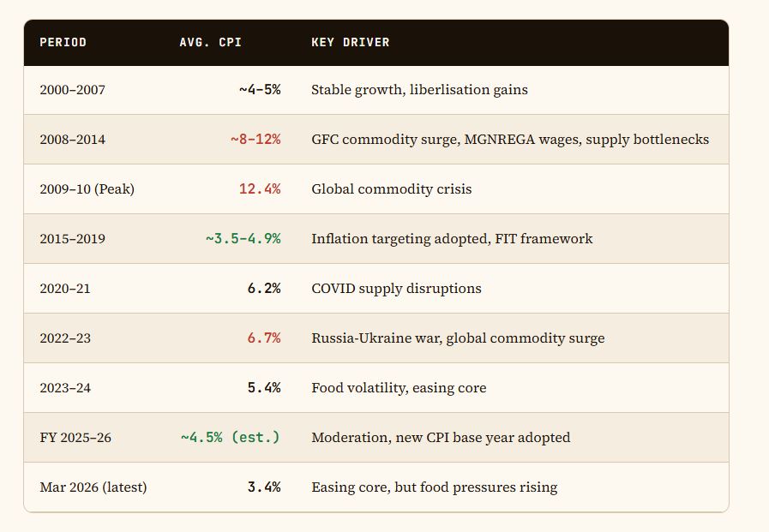
Task: Click the ~4–5% CPI value
Action: [260, 90]
